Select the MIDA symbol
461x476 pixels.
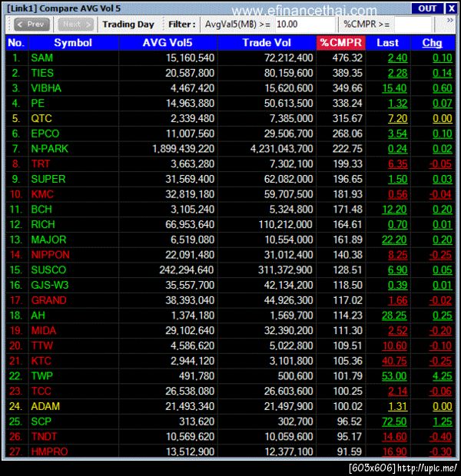coord(44,331)
